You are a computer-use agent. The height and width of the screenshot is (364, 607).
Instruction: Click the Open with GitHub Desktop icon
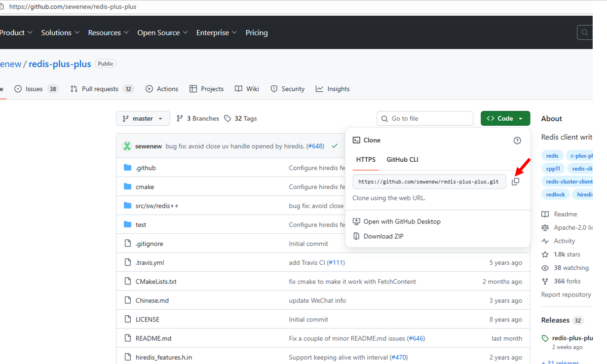click(356, 221)
